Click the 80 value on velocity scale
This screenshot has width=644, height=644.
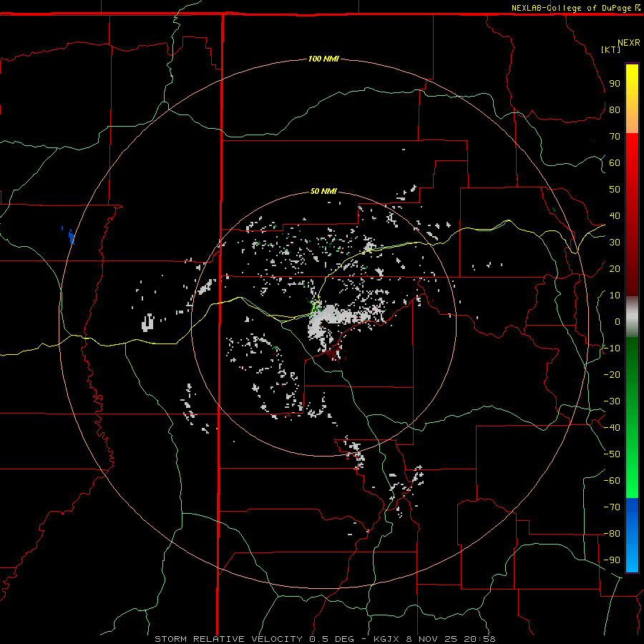coord(615,110)
